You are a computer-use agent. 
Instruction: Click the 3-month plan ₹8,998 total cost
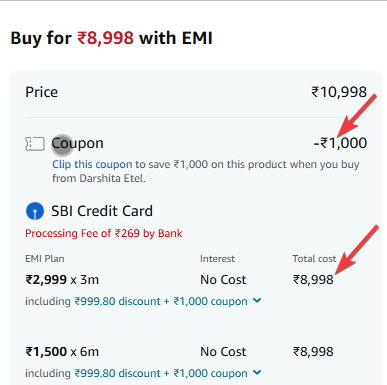313,280
